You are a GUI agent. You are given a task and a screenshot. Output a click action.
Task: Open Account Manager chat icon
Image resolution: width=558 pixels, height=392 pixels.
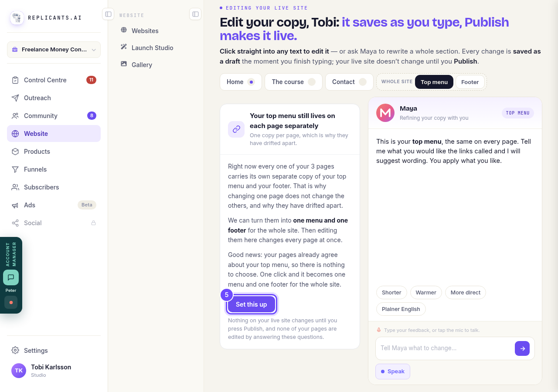(x=11, y=277)
